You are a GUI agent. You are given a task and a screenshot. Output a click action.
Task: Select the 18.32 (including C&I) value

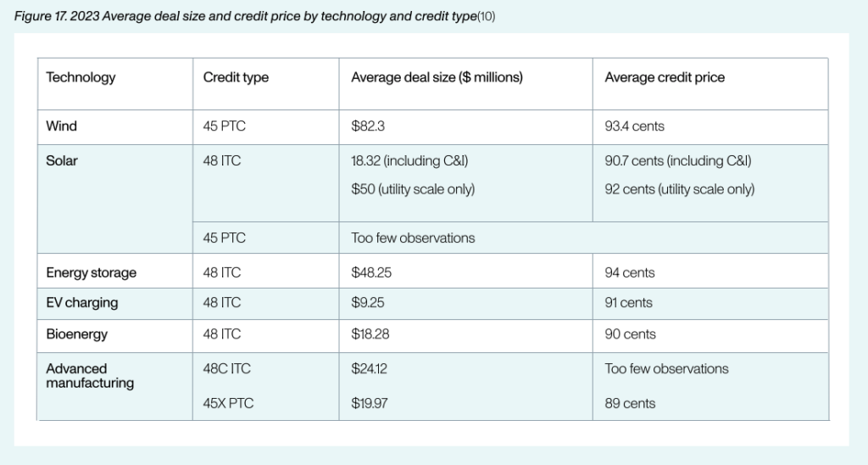click(409, 160)
